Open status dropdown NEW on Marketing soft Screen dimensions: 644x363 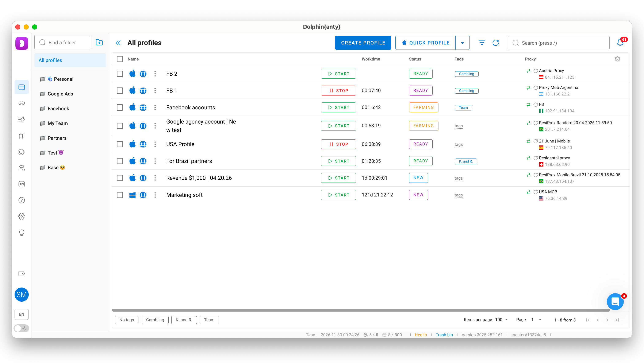pyautogui.click(x=418, y=195)
